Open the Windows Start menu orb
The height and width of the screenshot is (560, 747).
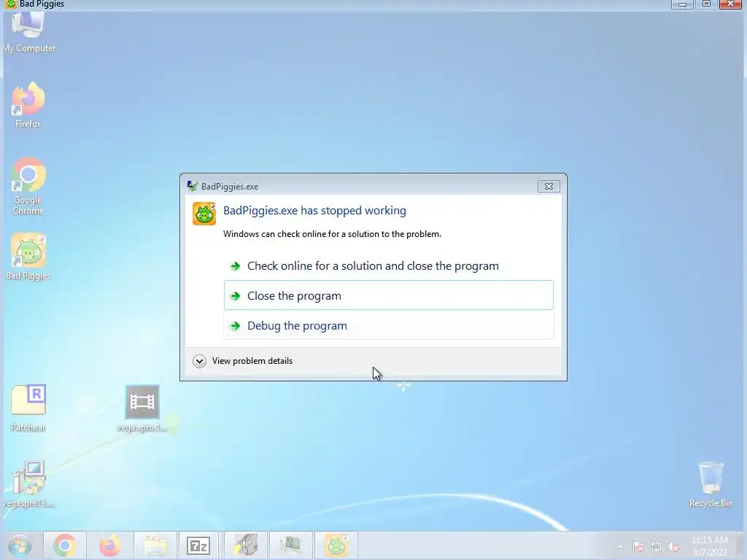pyautogui.click(x=20, y=545)
